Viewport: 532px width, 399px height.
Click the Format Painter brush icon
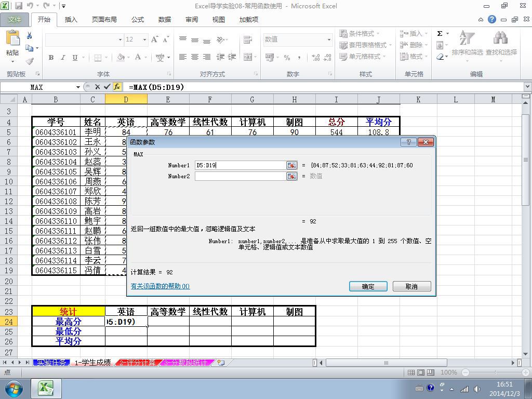pyautogui.click(x=30, y=61)
